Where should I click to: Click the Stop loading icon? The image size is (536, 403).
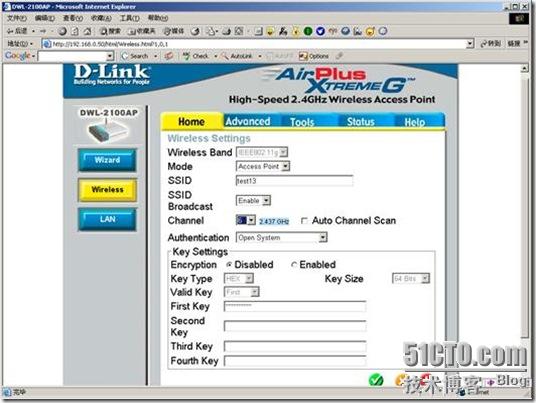pyautogui.click(x=62, y=31)
